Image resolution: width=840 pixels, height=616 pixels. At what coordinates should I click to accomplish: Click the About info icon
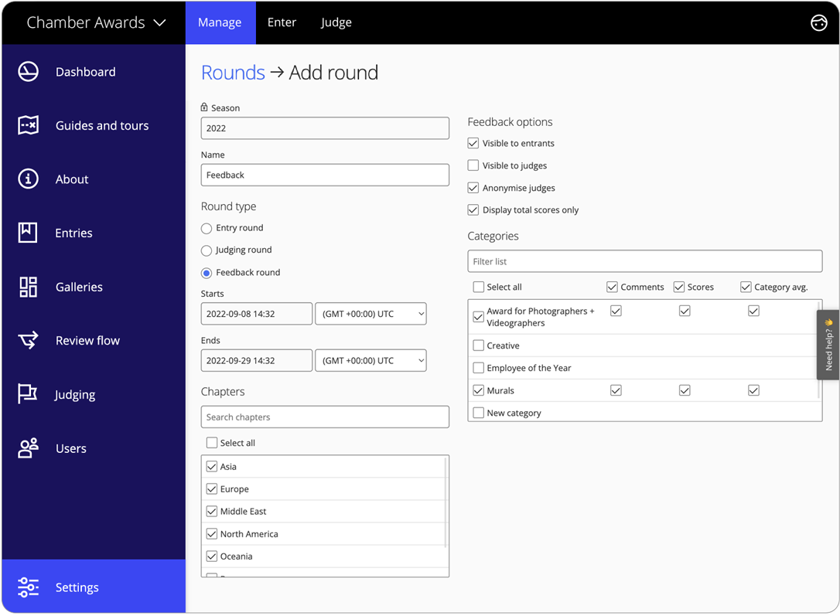(x=29, y=179)
